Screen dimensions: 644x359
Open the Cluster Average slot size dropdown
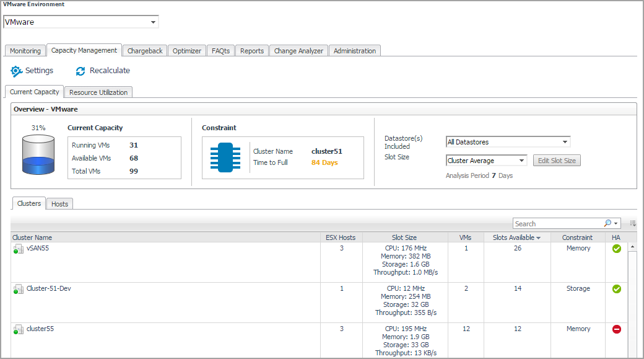[521, 161]
